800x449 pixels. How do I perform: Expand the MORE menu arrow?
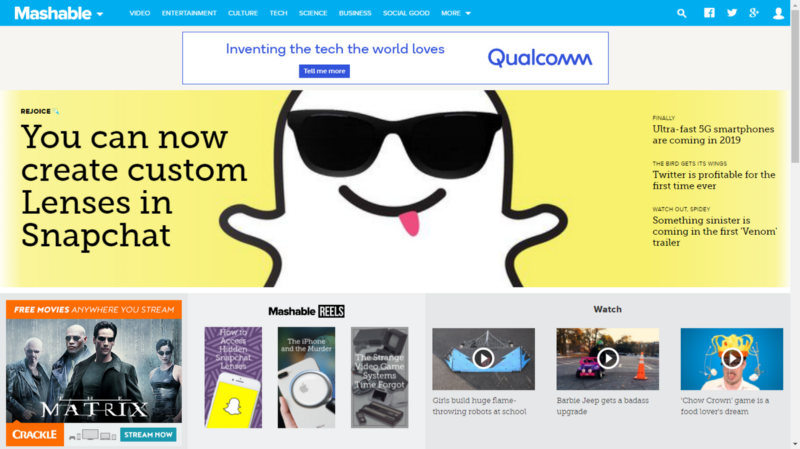[x=468, y=13]
